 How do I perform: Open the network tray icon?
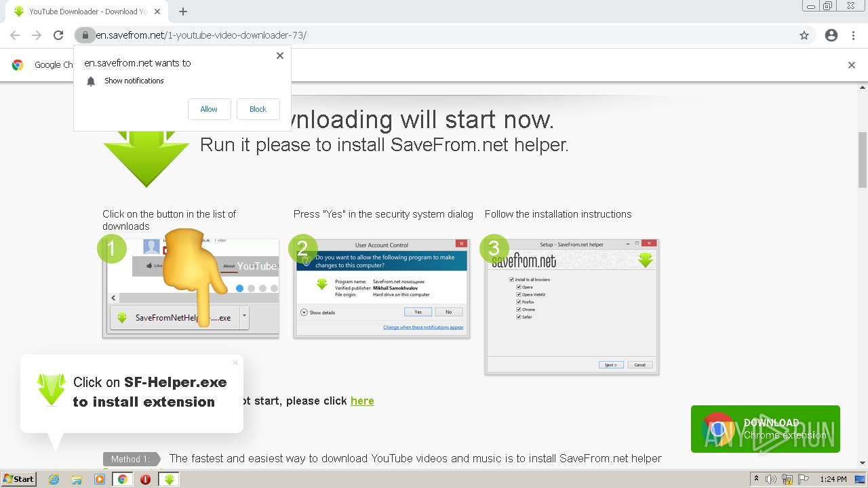click(789, 479)
